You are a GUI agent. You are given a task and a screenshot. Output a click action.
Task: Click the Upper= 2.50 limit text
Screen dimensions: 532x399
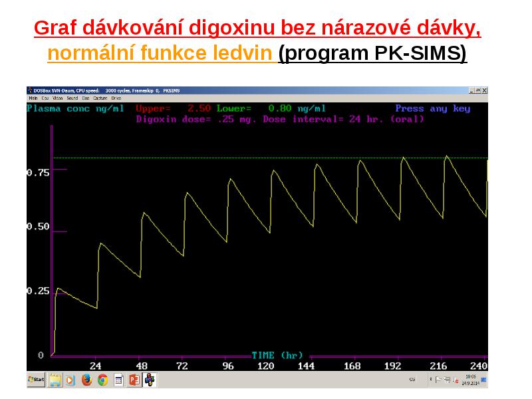[173, 108]
